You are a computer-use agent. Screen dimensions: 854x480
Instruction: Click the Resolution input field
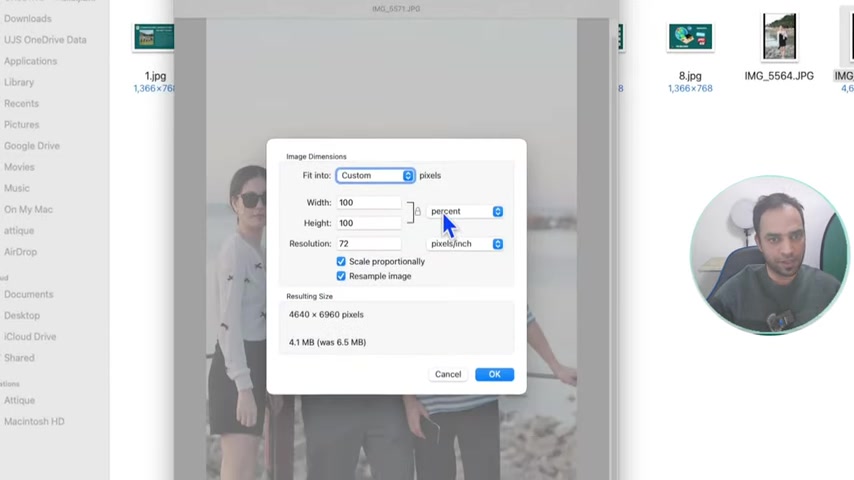[369, 244]
